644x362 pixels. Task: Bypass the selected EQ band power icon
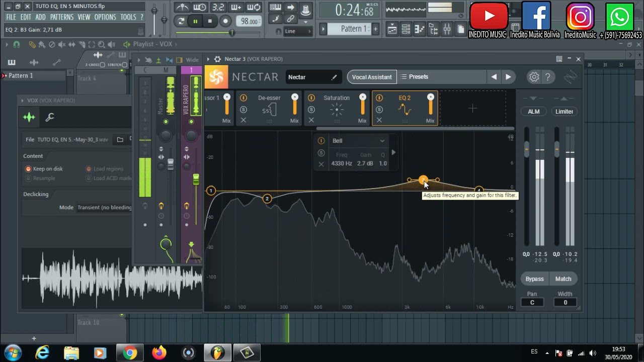[x=321, y=141]
